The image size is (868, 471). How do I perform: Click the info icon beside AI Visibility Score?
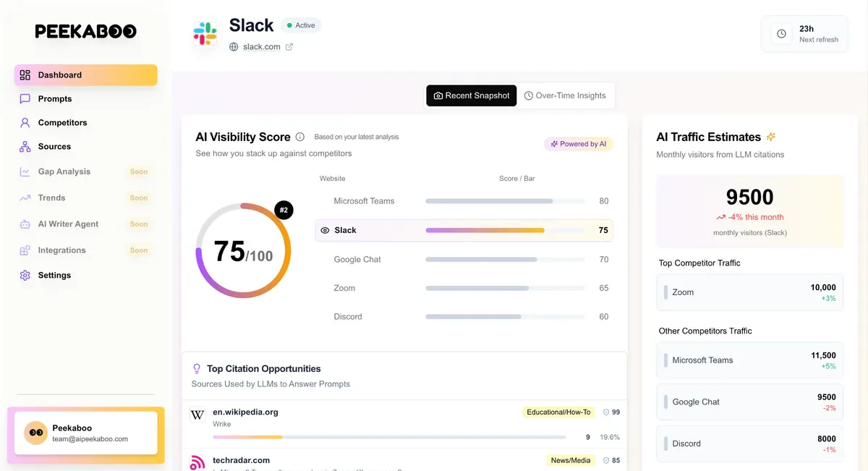coord(301,136)
